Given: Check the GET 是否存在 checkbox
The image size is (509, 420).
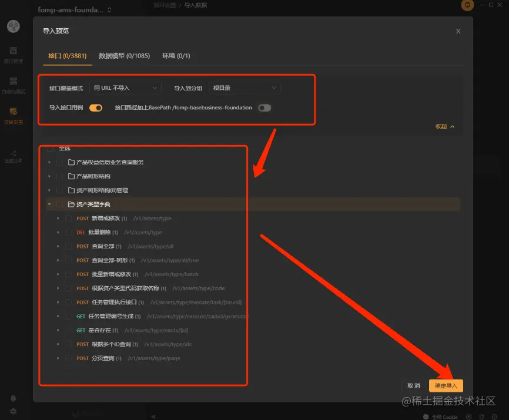Looking at the screenshot, I should [x=69, y=330].
